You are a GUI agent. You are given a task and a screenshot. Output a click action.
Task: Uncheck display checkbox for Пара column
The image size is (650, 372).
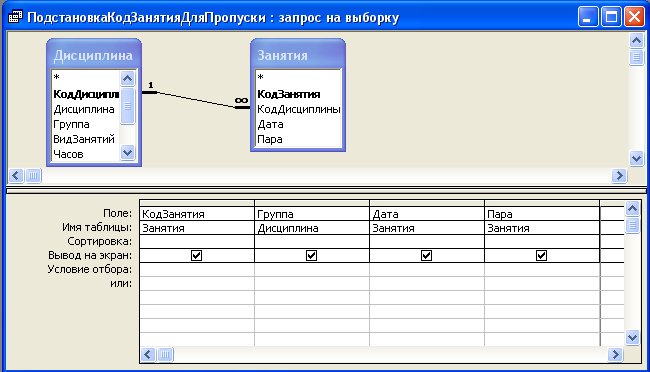541,255
